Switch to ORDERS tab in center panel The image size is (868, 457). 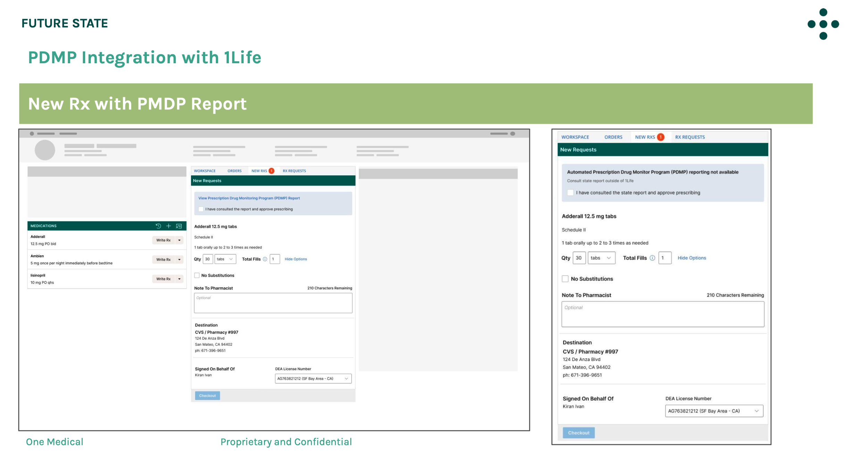[x=234, y=171]
